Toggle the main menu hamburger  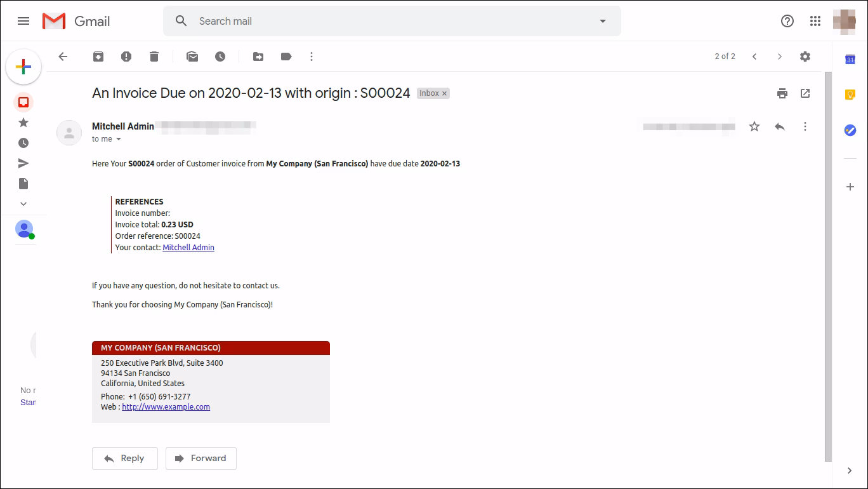23,21
